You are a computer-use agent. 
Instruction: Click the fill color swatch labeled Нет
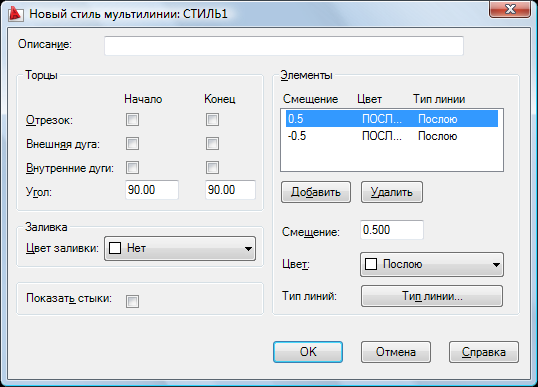click(115, 248)
